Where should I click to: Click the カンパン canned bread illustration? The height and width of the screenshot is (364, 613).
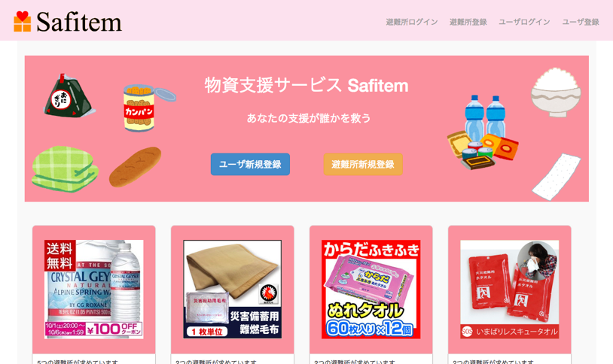point(148,108)
